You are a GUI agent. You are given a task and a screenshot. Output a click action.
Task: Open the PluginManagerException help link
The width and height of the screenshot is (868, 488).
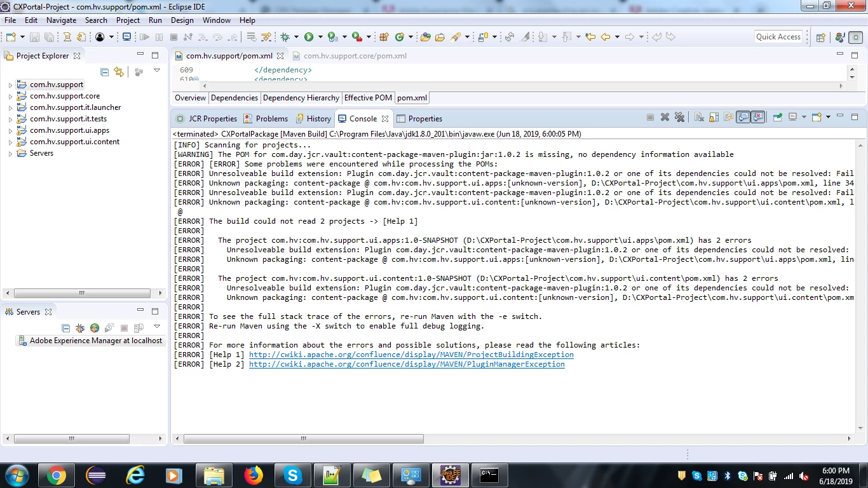click(x=407, y=364)
